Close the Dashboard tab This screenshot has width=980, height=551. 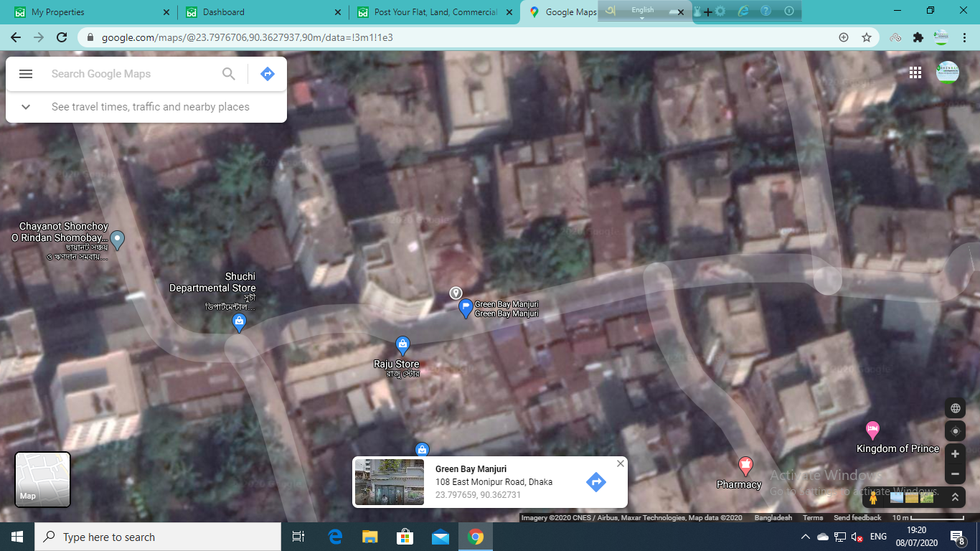click(x=339, y=12)
